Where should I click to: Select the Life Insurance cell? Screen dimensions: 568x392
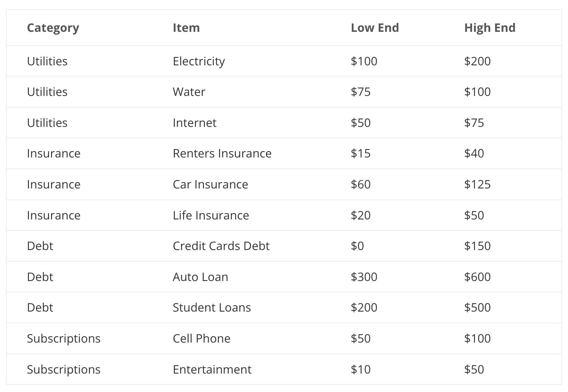pyautogui.click(x=211, y=215)
